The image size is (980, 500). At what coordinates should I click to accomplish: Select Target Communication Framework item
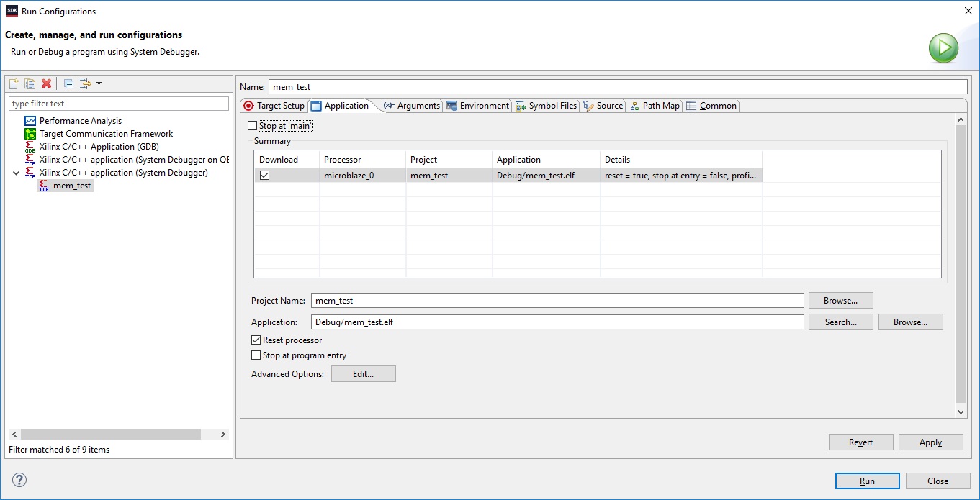106,134
